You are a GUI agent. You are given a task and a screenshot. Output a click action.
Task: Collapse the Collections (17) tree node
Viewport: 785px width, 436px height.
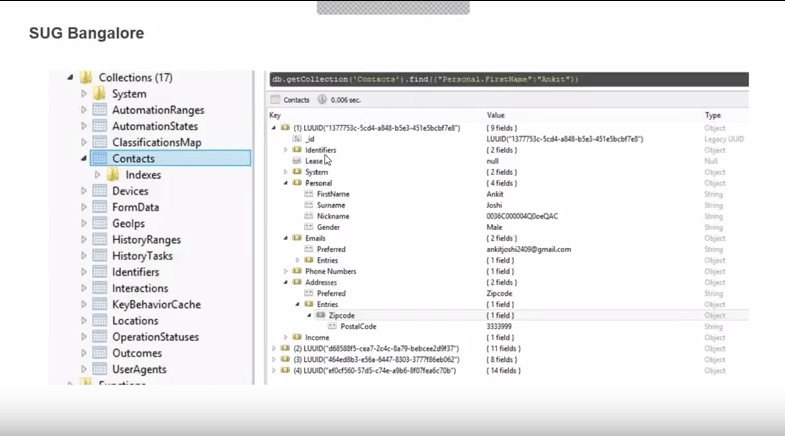(x=70, y=78)
